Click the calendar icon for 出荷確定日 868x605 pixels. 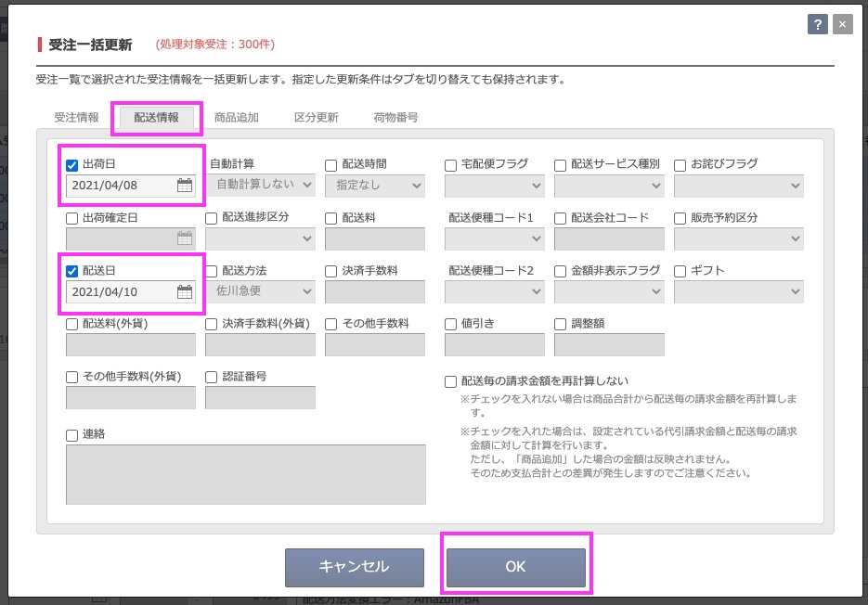click(x=185, y=238)
